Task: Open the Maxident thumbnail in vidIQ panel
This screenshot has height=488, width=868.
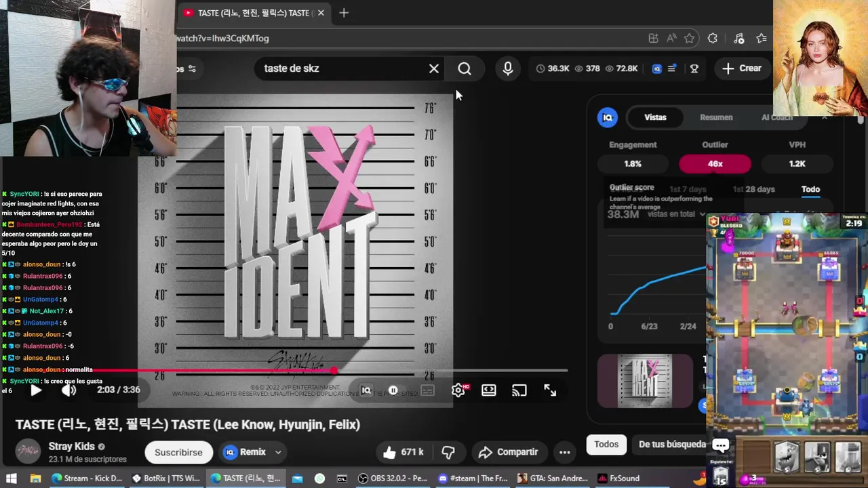Action: coord(645,381)
